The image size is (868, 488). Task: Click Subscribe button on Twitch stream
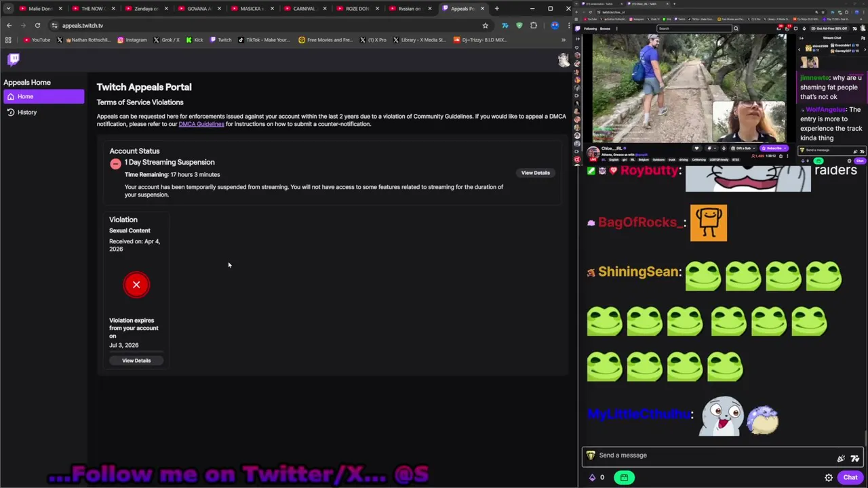coord(773,148)
